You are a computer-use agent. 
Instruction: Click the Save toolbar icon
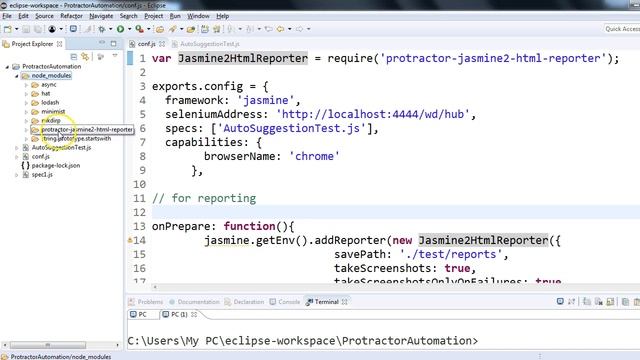coord(26,29)
